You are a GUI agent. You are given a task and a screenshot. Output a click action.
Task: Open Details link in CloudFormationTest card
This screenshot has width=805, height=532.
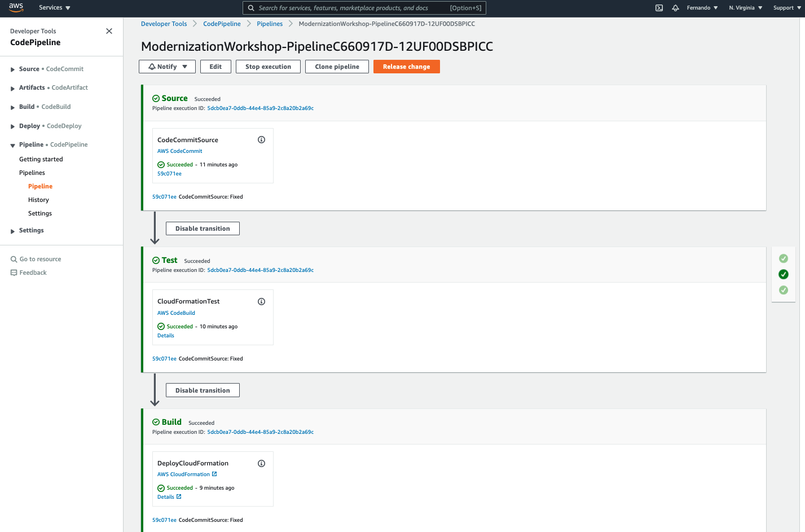pos(165,336)
